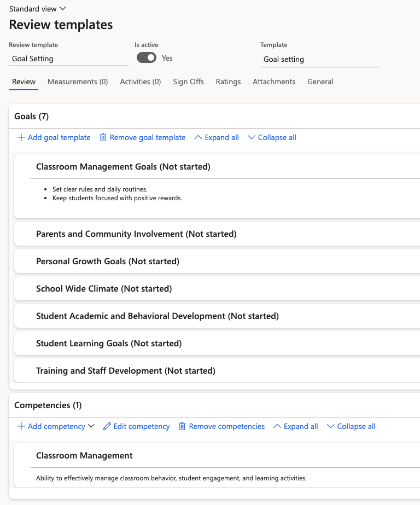Toggle the Is active switch
The image size is (420, 505).
tap(147, 58)
